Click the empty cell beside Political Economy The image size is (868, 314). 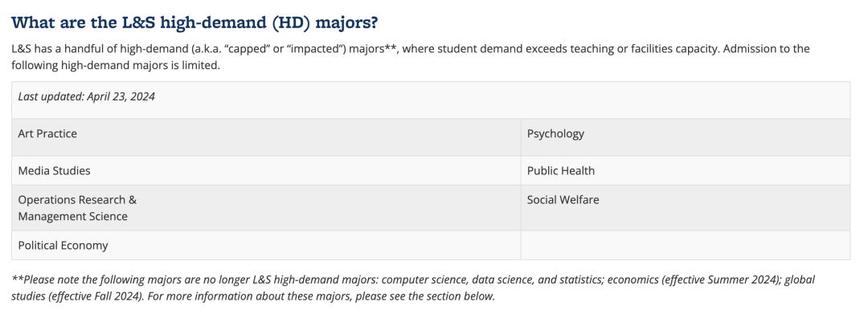pyautogui.click(x=686, y=245)
